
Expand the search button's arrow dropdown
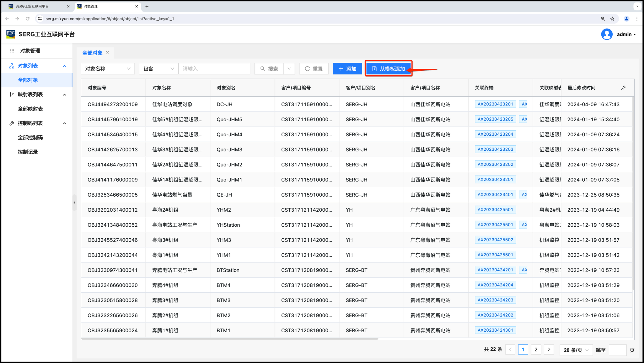pyautogui.click(x=289, y=69)
